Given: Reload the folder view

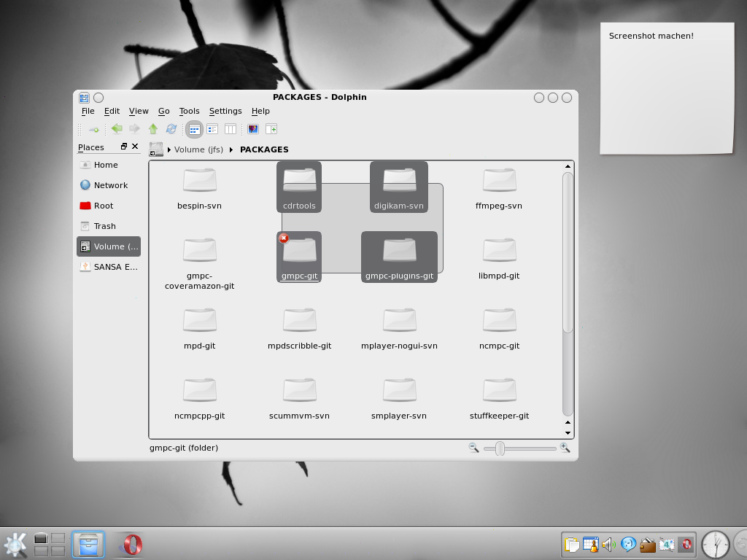Looking at the screenshot, I should (171, 128).
